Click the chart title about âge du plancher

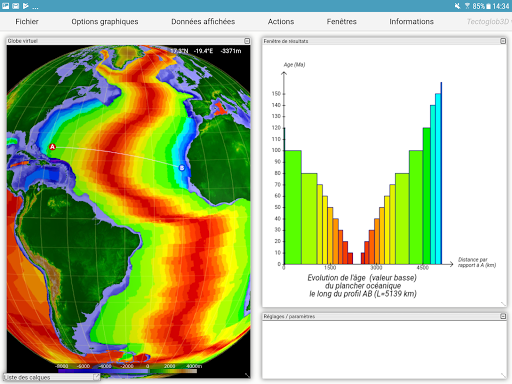[x=362, y=286]
